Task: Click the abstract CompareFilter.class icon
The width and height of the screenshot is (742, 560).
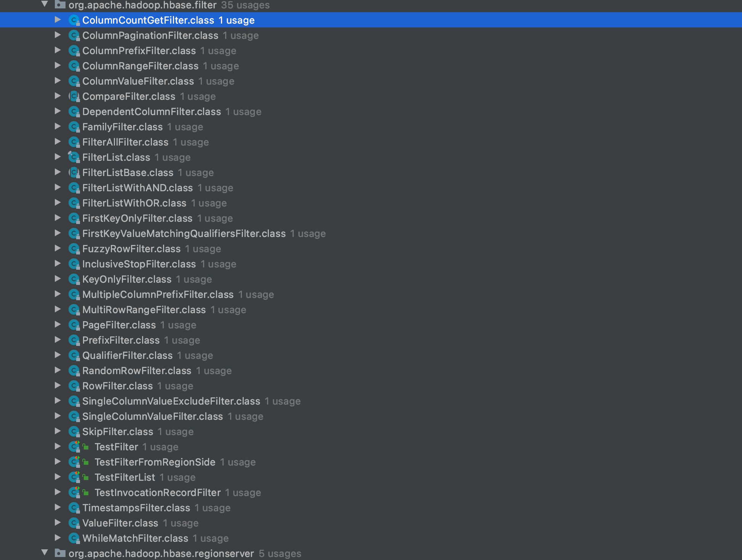Action: 74,96
